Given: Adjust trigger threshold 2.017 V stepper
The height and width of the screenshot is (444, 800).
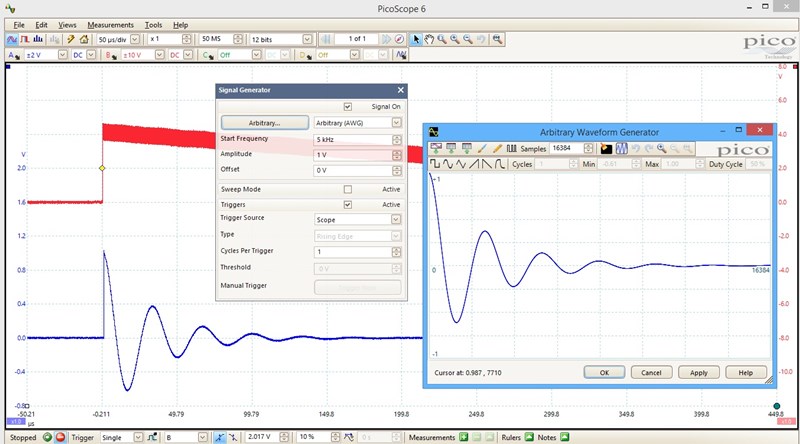Looking at the screenshot, I should pyautogui.click(x=284, y=437).
